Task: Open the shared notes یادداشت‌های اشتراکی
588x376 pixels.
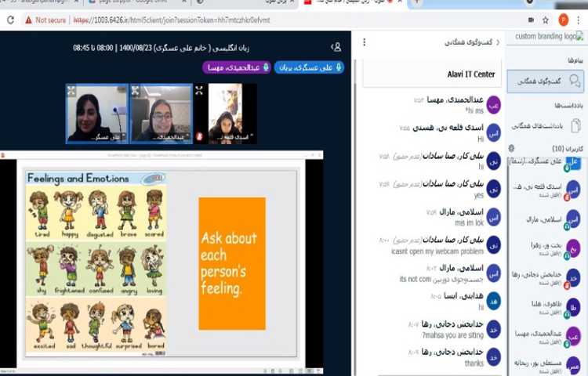Action: click(546, 126)
